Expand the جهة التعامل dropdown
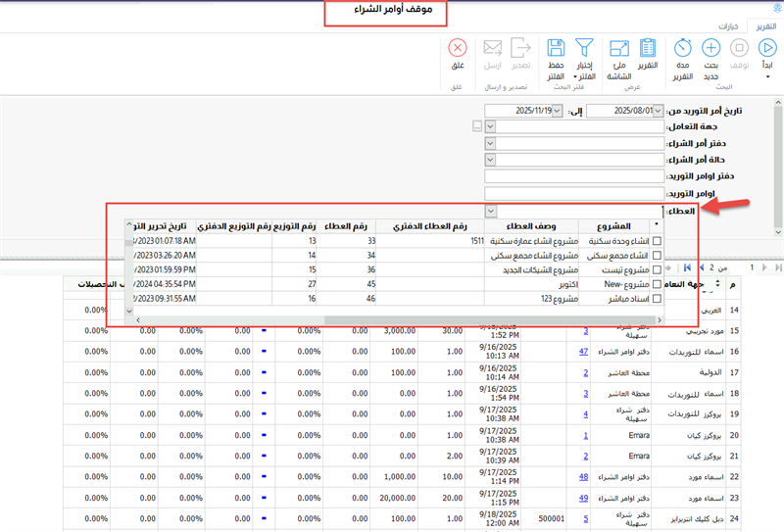The height and width of the screenshot is (532, 784). pyautogui.click(x=491, y=126)
